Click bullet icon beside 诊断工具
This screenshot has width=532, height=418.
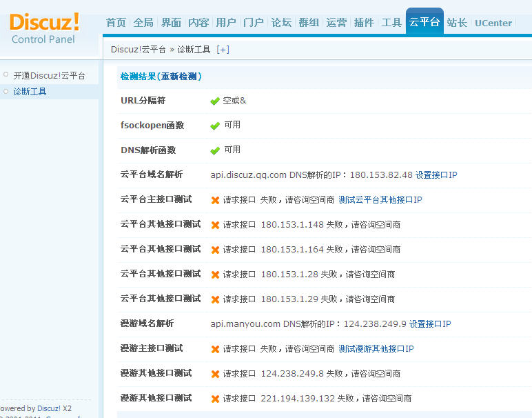pyautogui.click(x=6, y=91)
